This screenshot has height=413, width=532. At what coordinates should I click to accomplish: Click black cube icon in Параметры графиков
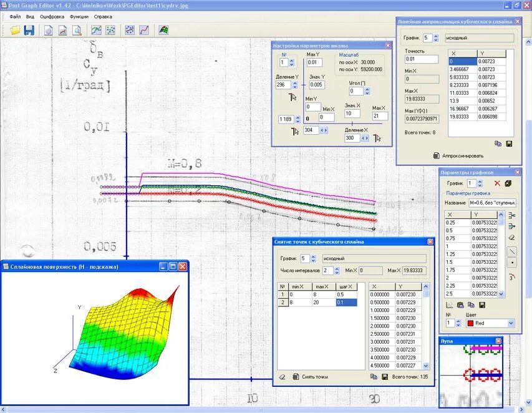(508, 183)
